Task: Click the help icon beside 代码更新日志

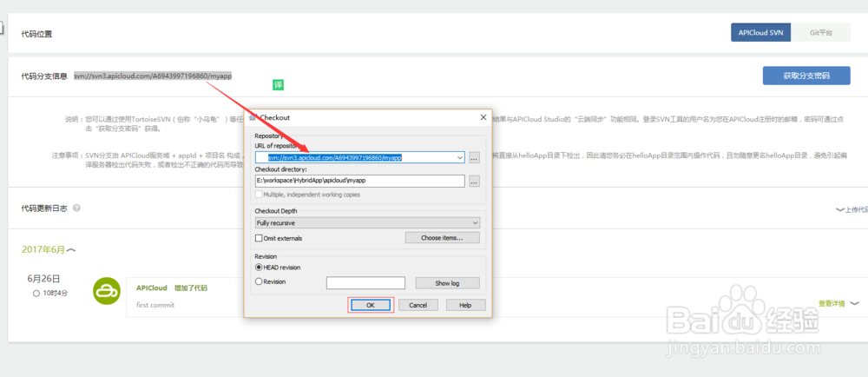Action: pyautogui.click(x=76, y=208)
